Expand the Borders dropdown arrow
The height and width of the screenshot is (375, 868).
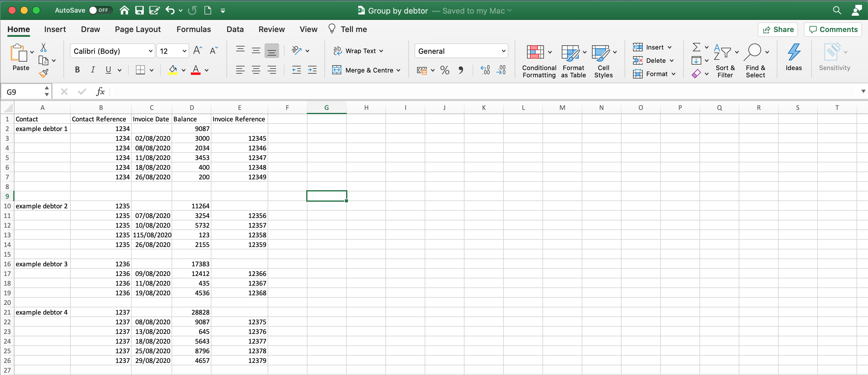[x=152, y=70]
